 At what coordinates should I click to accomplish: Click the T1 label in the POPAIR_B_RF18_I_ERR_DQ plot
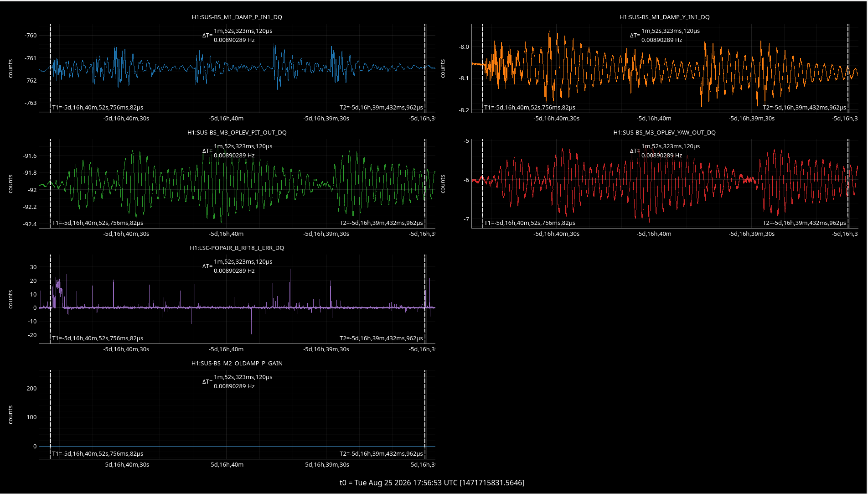point(98,338)
